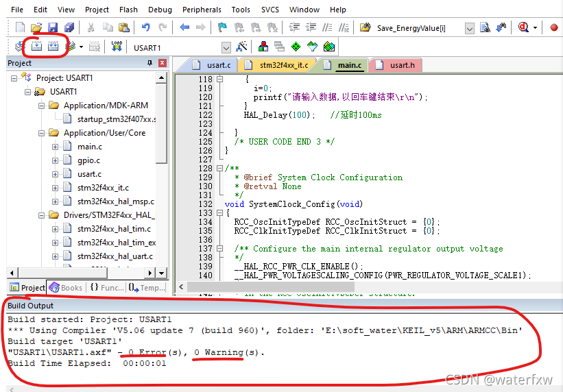Open Manage Run-Time Environment via the green diamond icon
Screen dimensions: 563x392
pos(296,47)
